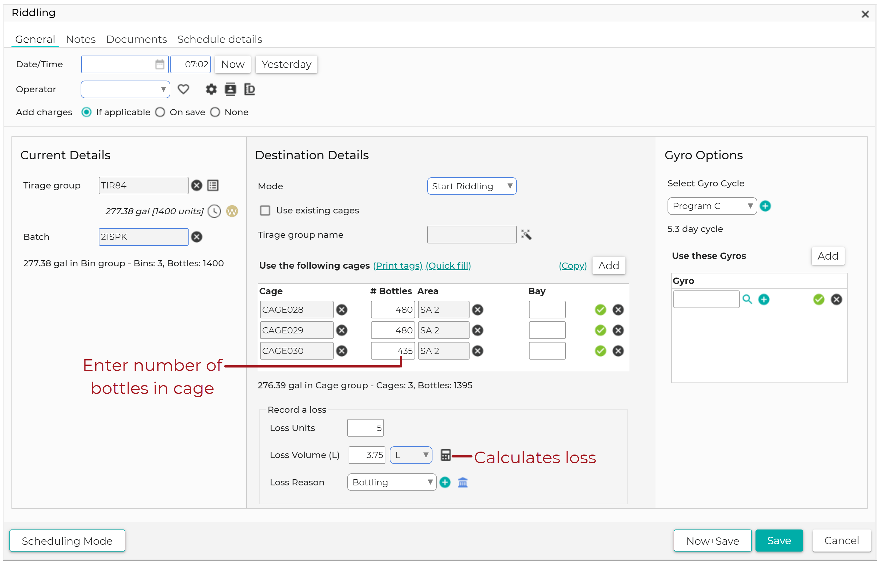Confirm gyro row with green check
Screen dimensions: 877x588
point(819,299)
